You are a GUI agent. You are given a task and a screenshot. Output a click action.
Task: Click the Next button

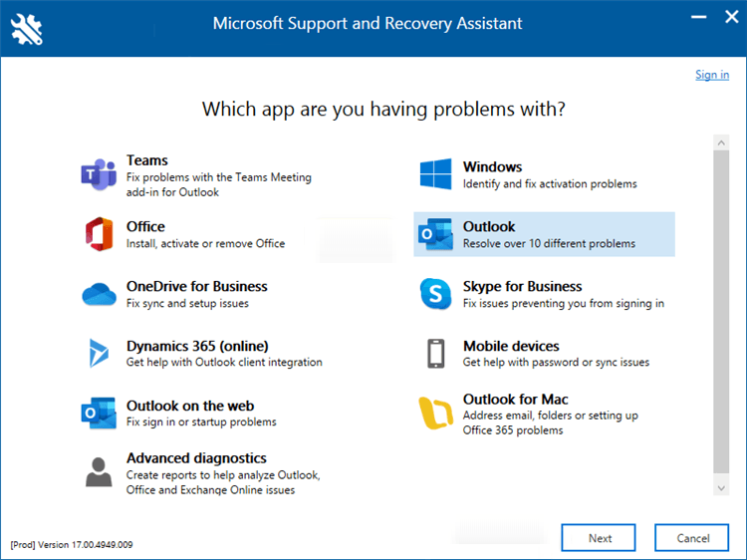point(599,538)
